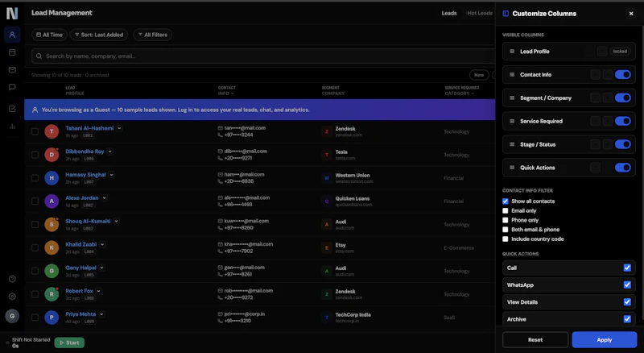Apply the column customization

(605, 340)
